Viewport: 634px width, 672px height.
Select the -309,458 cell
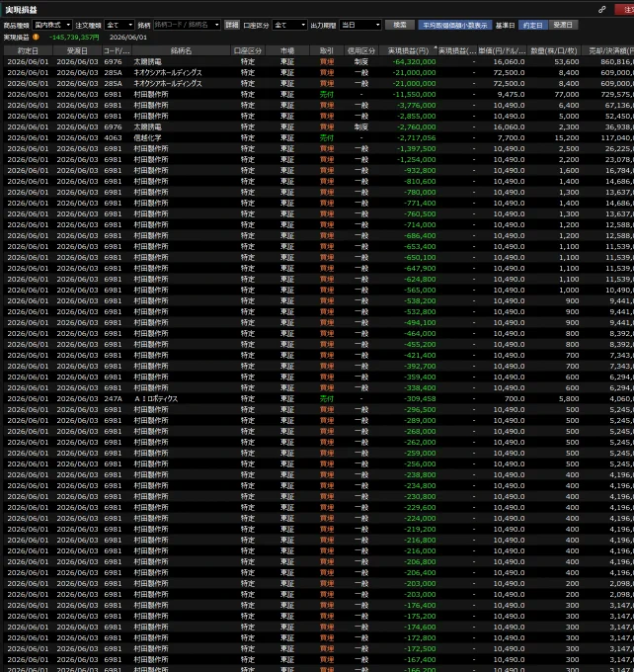[x=420, y=398]
